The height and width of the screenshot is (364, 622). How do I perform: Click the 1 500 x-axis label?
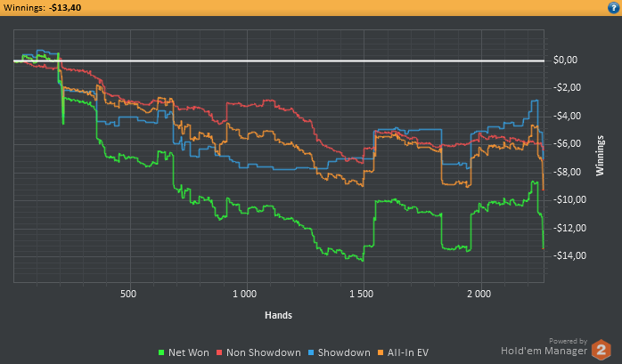362,294
